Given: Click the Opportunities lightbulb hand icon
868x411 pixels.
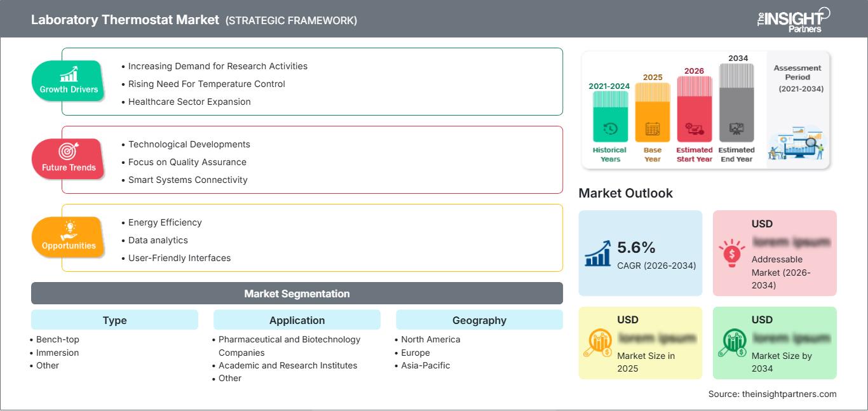Looking at the screenshot, I should coord(69,229).
